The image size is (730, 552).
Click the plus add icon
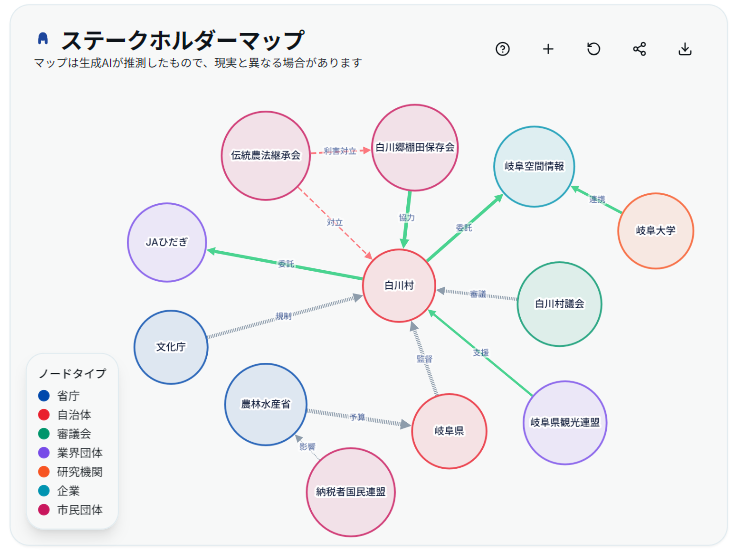548,49
